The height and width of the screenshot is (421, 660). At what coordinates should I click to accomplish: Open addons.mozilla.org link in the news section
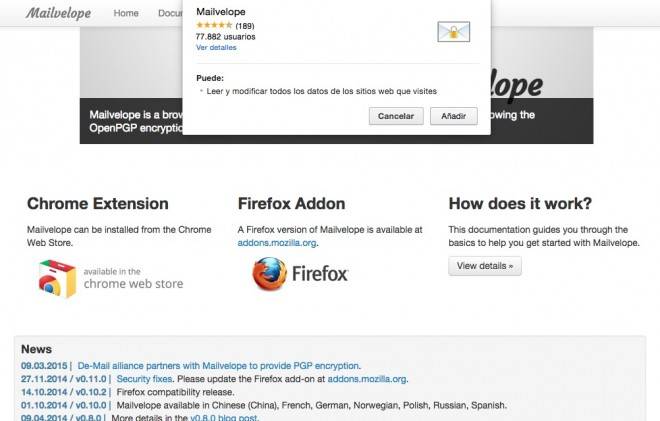[367, 379]
